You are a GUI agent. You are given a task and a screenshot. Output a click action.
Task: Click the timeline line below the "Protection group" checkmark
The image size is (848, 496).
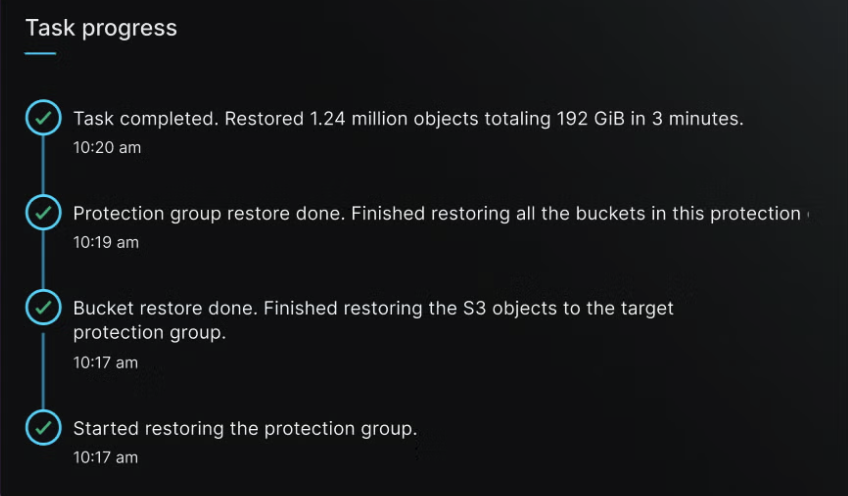42,261
